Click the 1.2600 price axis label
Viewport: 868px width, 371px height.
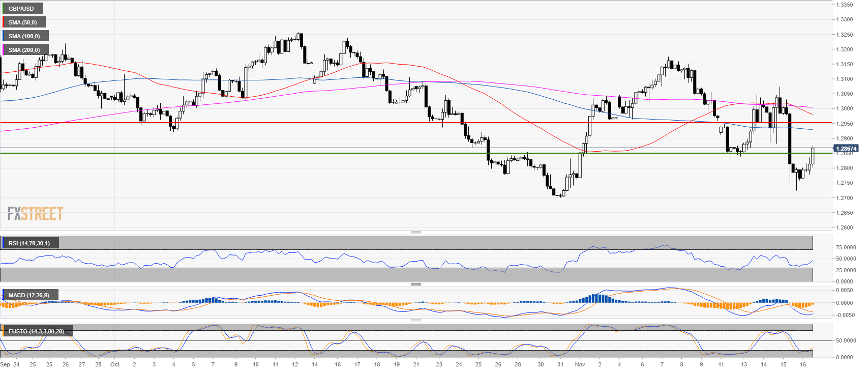coord(845,227)
